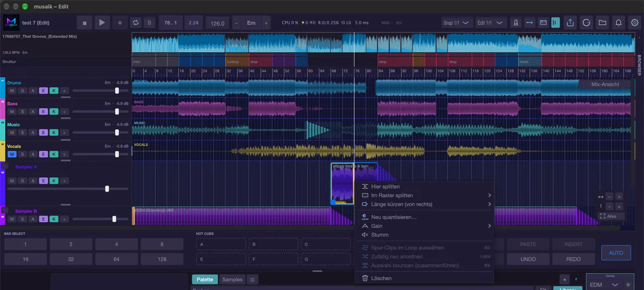Open the project folder icon

(x=603, y=23)
